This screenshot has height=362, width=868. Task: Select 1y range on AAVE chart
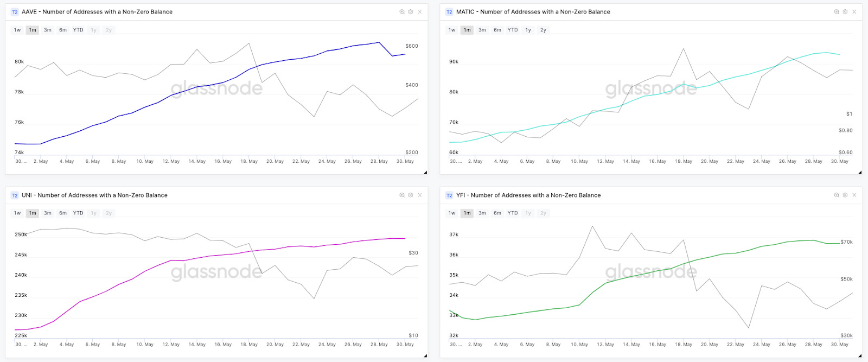(x=93, y=30)
